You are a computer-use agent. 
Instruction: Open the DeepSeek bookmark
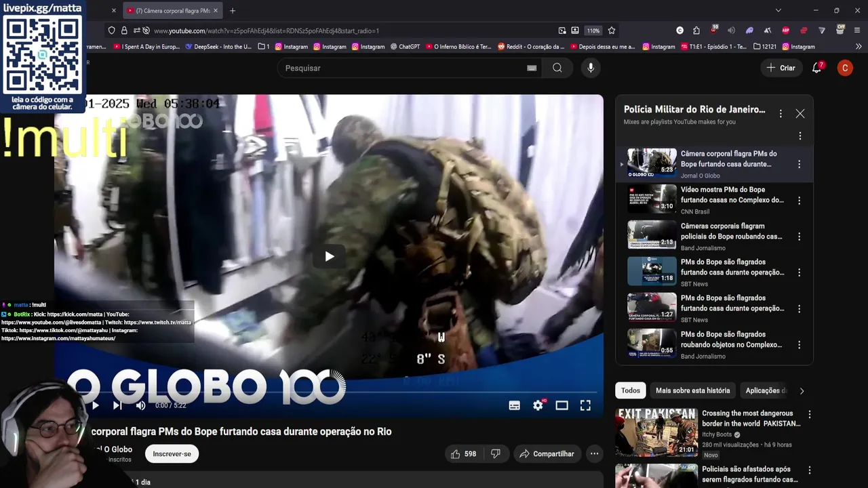click(218, 47)
